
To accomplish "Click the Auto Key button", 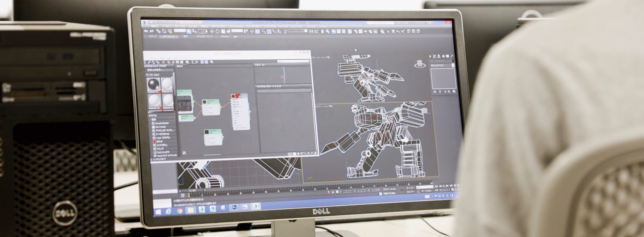I will 410,188.
